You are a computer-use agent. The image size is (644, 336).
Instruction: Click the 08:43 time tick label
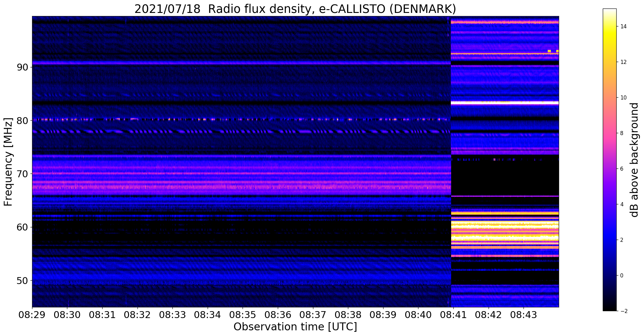coord(524,314)
